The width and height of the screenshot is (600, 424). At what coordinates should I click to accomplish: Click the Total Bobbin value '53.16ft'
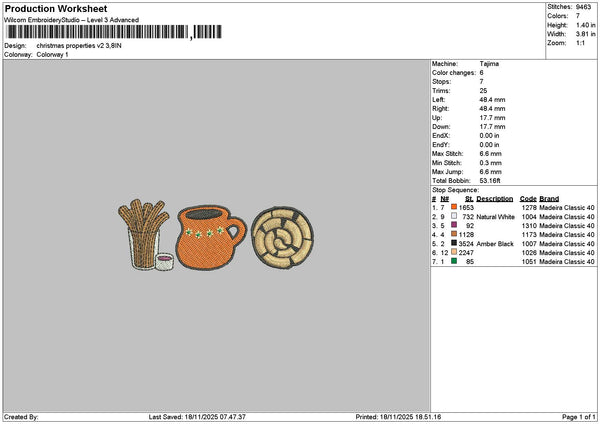[490, 181]
